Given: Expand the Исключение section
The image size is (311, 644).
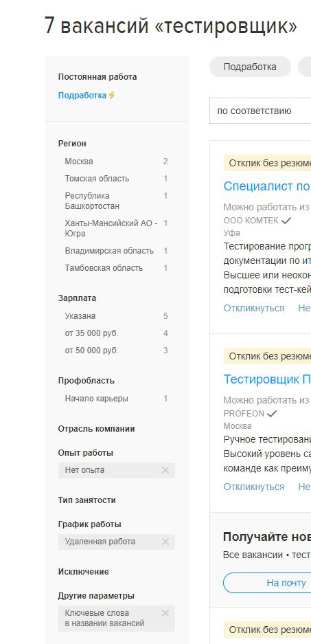Looking at the screenshot, I should coord(83,572).
